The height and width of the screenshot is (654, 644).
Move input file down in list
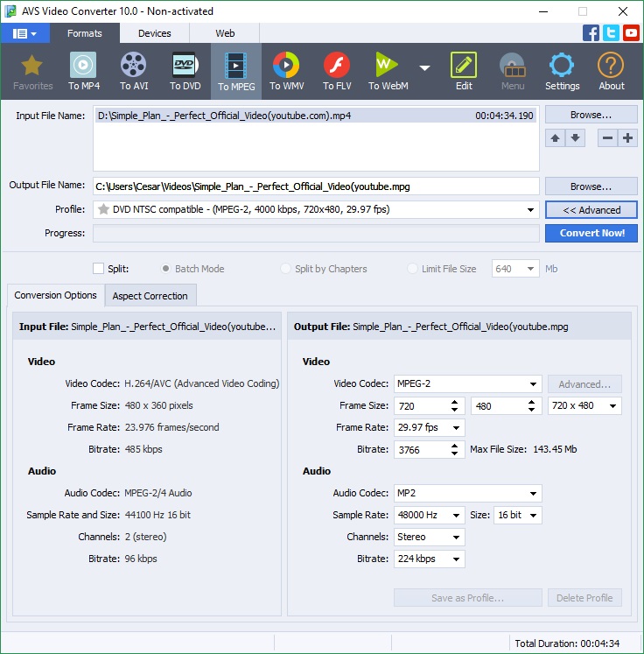tap(575, 138)
